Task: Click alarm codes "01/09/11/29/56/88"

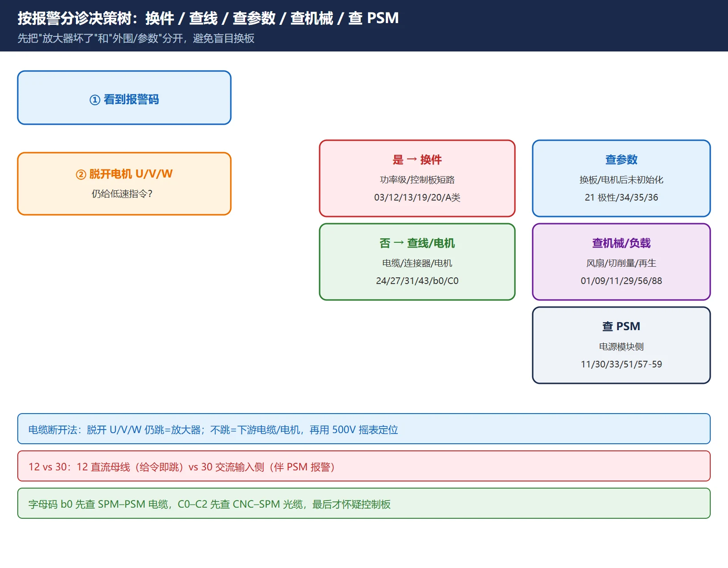Action: point(621,281)
